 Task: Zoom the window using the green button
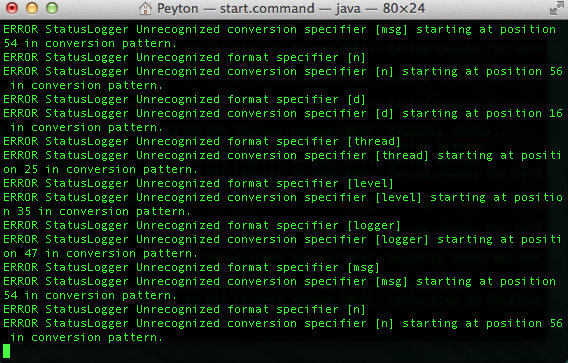pos(52,8)
